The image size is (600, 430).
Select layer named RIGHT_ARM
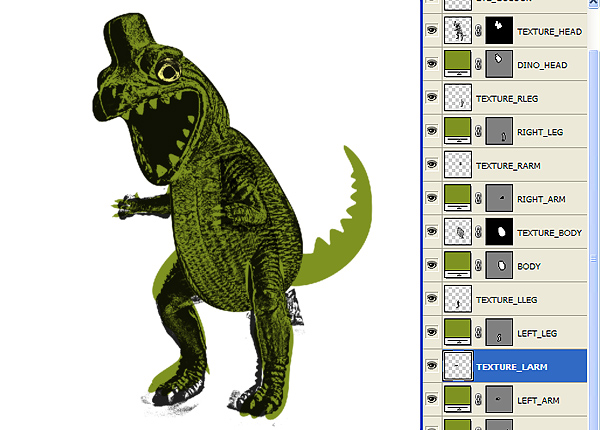click(541, 199)
